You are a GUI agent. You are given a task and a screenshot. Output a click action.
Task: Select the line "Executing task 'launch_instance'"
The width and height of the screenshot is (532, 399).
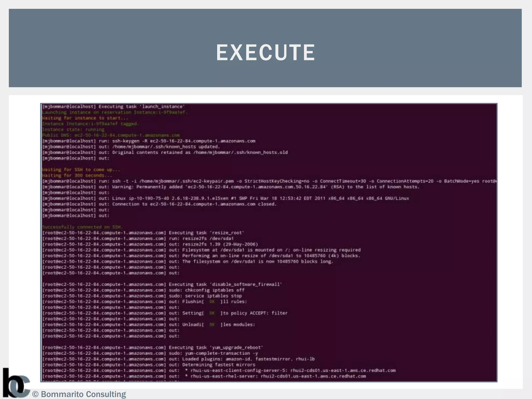(114, 107)
